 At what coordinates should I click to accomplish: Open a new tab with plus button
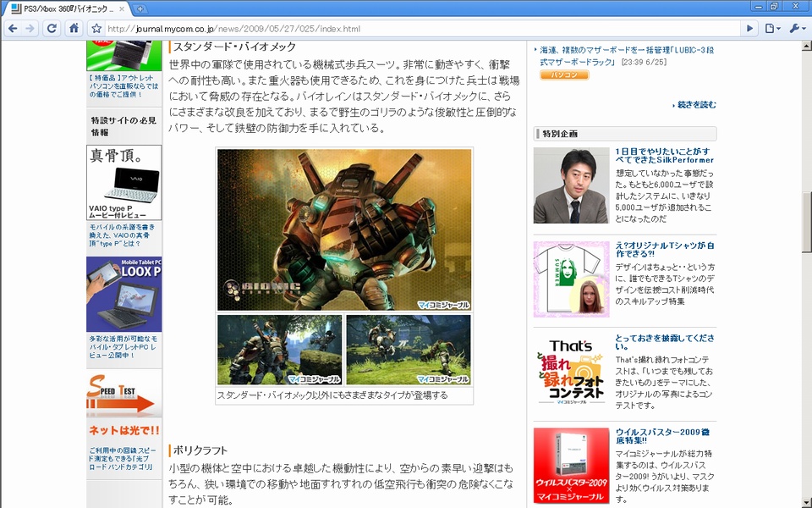pyautogui.click(x=140, y=8)
